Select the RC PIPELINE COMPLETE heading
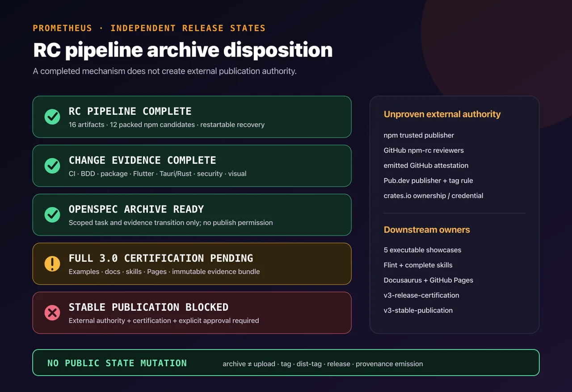 pyautogui.click(x=130, y=111)
